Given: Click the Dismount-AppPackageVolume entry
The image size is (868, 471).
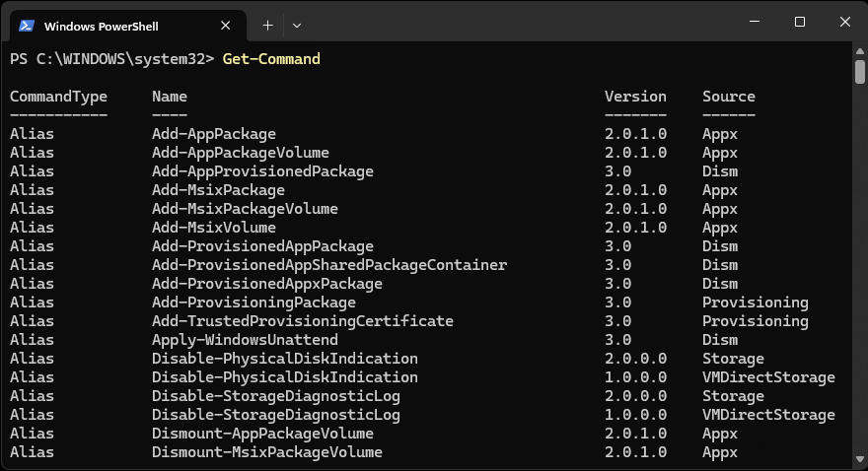Looking at the screenshot, I should 262,434.
